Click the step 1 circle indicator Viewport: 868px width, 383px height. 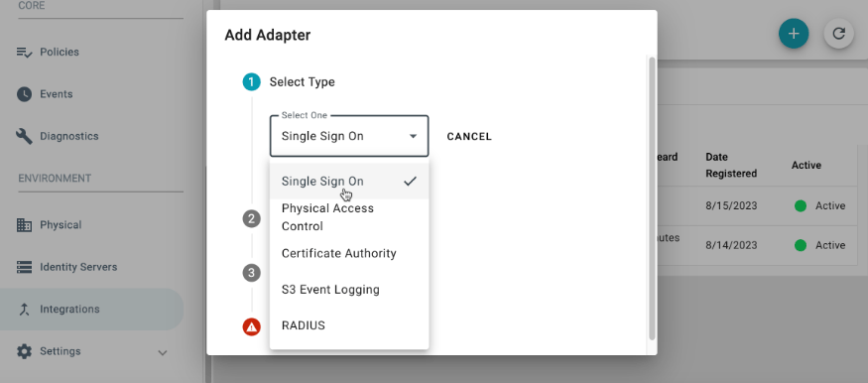point(251,82)
